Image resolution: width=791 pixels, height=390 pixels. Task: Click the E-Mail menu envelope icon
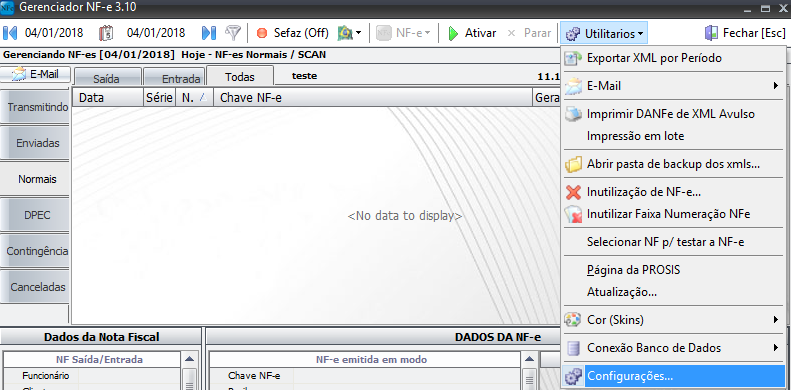[x=573, y=86]
